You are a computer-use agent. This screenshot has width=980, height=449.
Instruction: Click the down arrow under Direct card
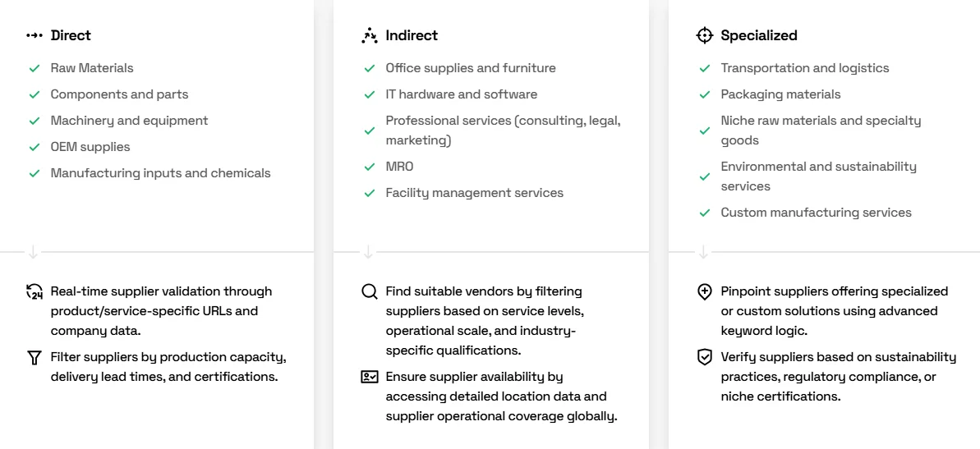(34, 252)
